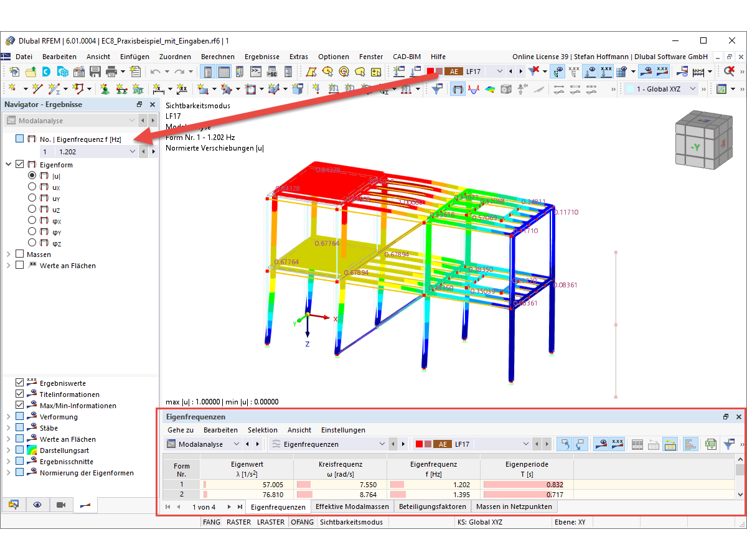747x560 pixels.
Task: Click the new model icon
Action: [14, 72]
